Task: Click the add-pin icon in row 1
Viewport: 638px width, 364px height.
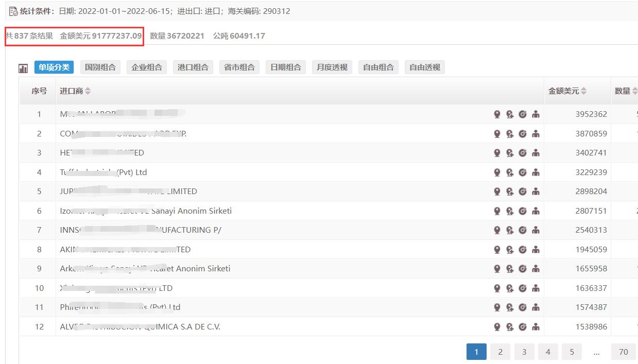Action: 510,114
